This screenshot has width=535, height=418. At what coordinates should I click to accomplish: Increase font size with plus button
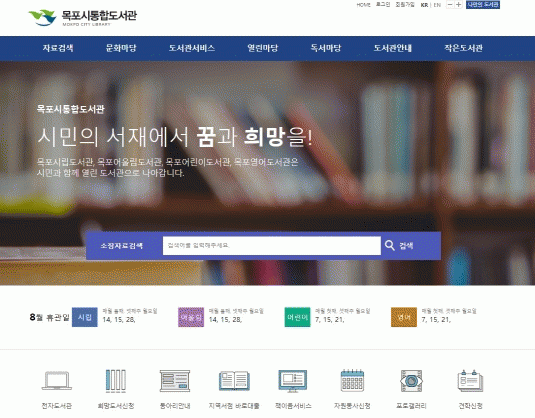pyautogui.click(x=459, y=4)
